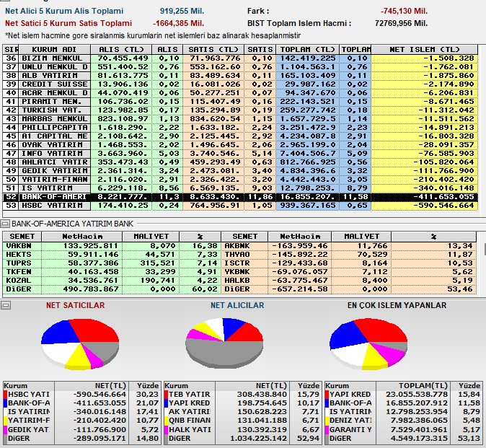Screen dimensions: 486x448
Task: Select the TKFEN stock row
Action: [x=112, y=272]
